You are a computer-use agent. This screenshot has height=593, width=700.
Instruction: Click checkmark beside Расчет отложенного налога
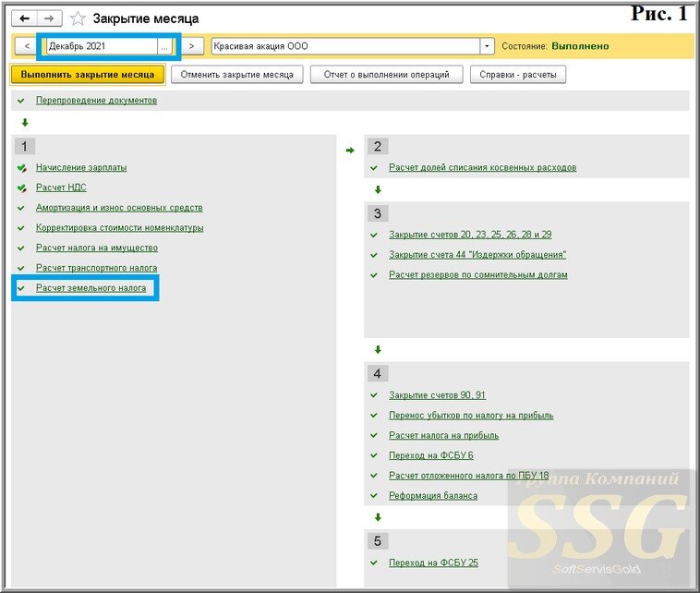[374, 476]
